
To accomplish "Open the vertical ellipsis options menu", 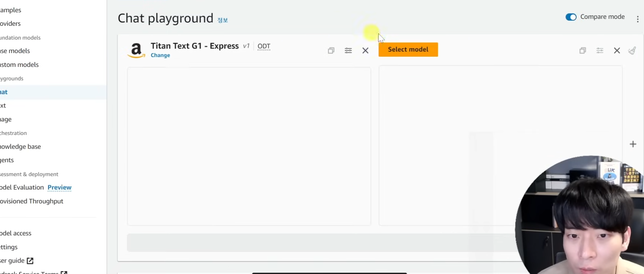I will point(638,19).
